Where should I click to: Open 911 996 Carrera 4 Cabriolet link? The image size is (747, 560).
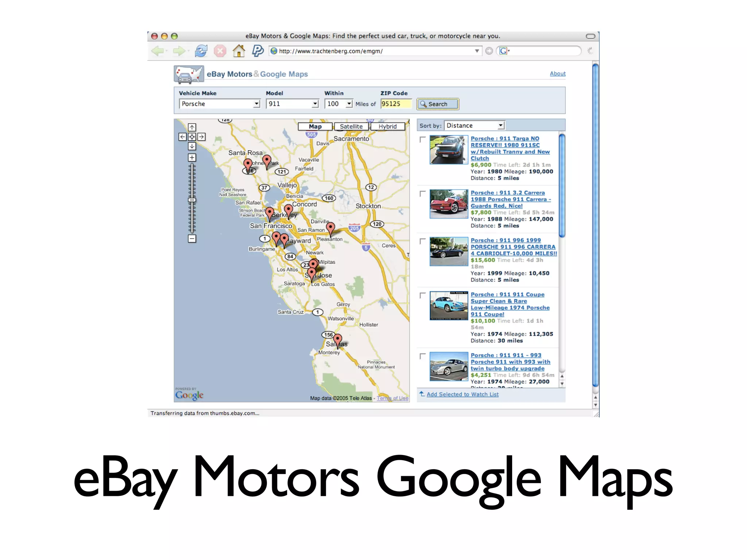point(514,247)
